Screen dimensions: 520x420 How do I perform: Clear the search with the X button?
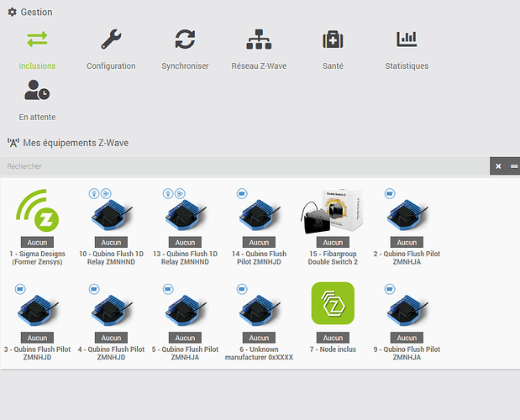point(498,166)
